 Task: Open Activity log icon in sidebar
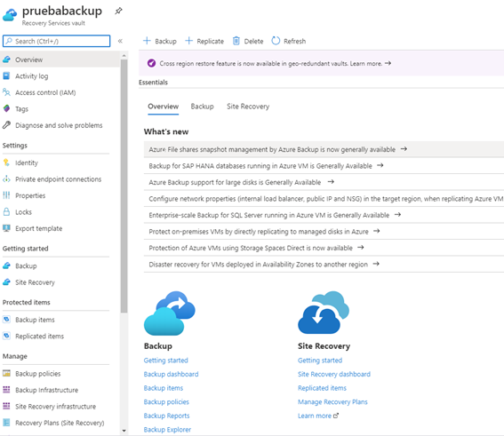(6, 75)
